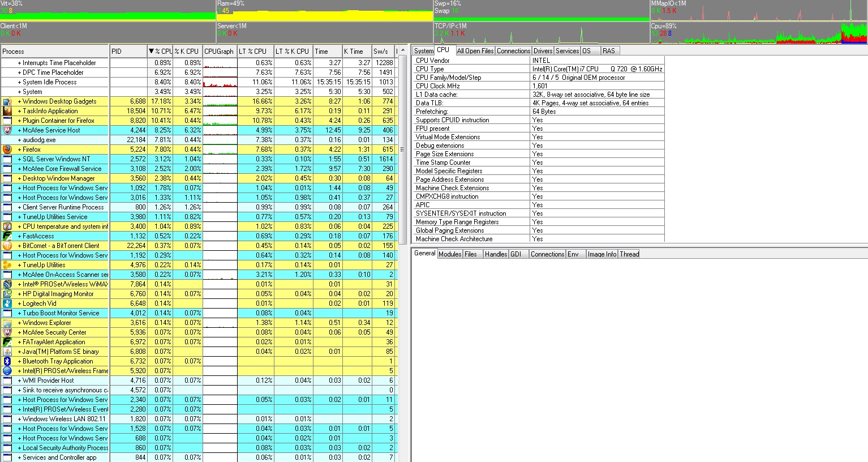This screenshot has height=462, width=868.
Task: Click the Windows Desktop Gadgets process icon
Action: point(7,101)
